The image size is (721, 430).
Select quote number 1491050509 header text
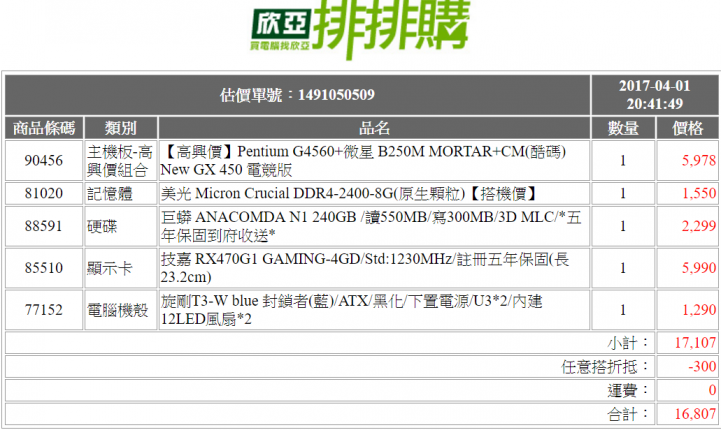tap(297, 95)
